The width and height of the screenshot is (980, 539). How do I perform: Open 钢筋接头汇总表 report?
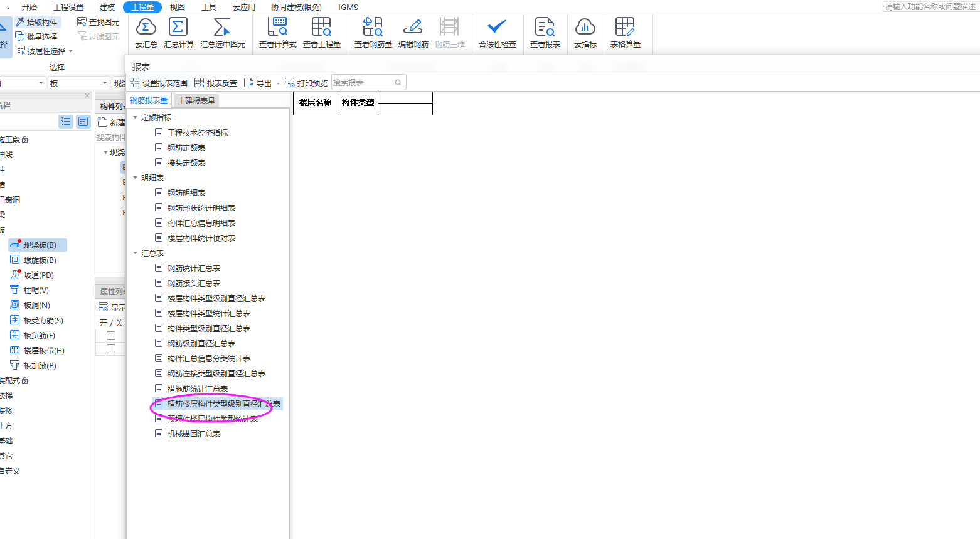tap(194, 283)
